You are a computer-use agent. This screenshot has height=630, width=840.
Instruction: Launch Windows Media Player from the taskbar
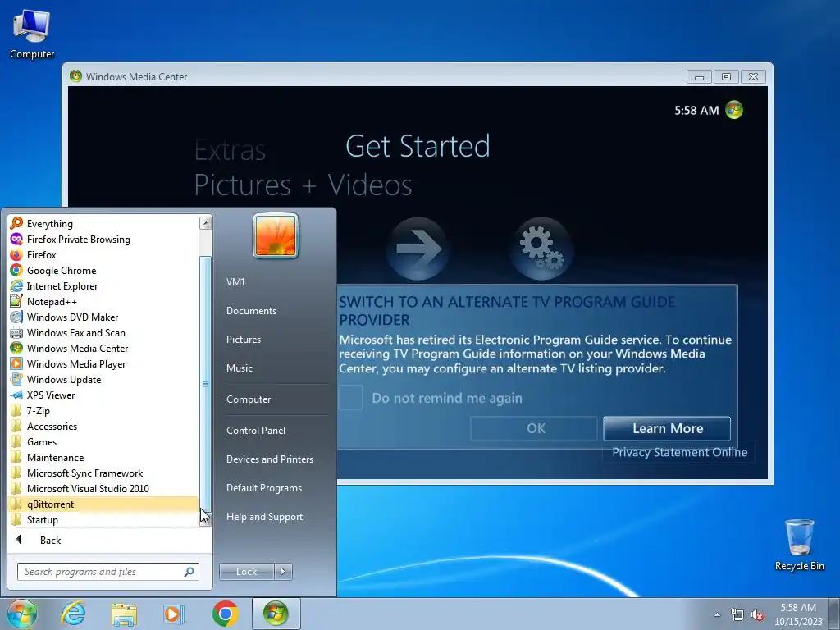click(x=172, y=614)
